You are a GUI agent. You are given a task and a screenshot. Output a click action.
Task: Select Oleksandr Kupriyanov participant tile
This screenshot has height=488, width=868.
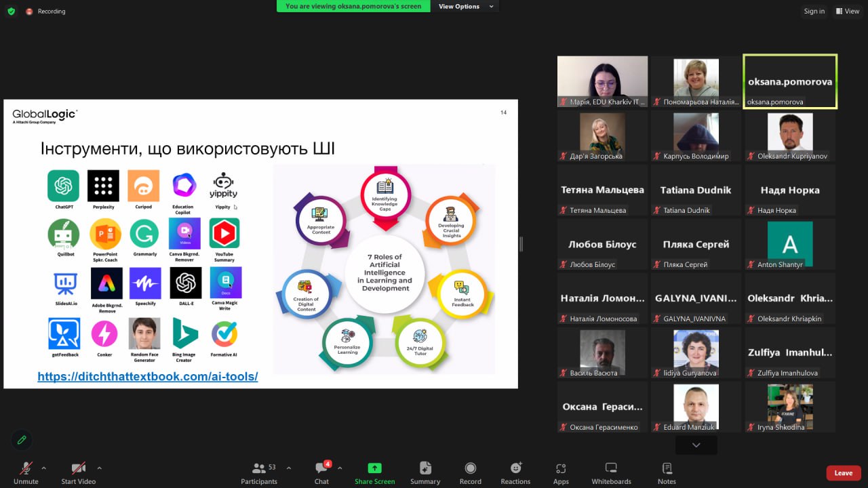click(x=790, y=136)
